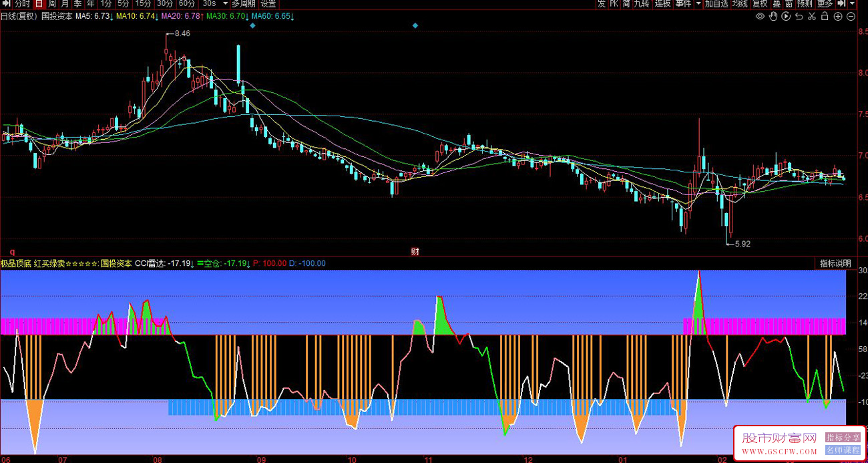Image resolution: width=868 pixels, height=463 pixels.
Task: Click the 预测 forecast button
Action: click(x=804, y=3)
